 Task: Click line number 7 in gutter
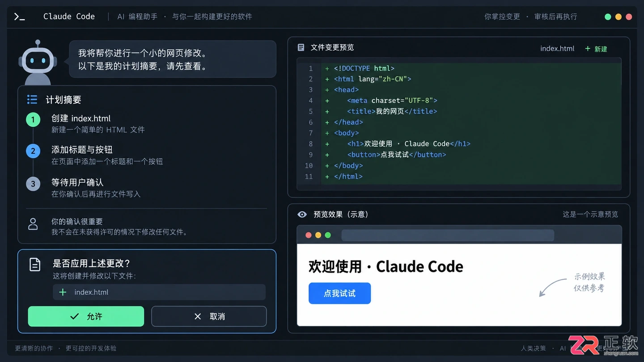311,133
